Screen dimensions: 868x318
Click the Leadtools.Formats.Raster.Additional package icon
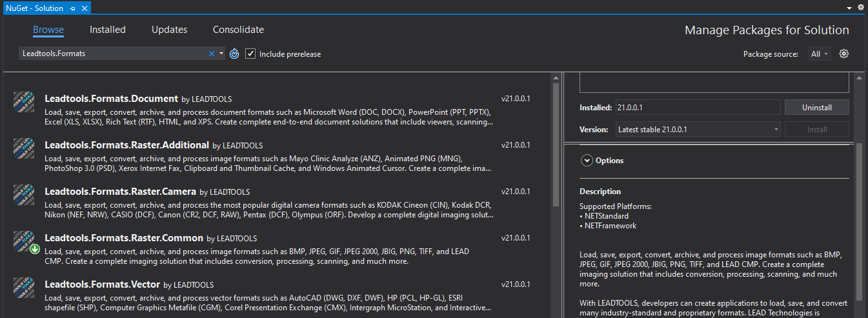click(x=24, y=148)
